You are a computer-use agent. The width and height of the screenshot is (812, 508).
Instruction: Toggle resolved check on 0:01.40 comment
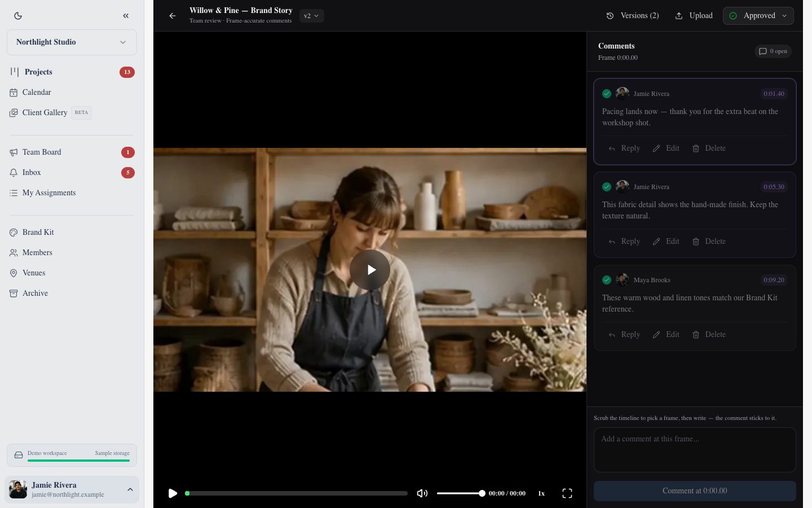tap(607, 94)
